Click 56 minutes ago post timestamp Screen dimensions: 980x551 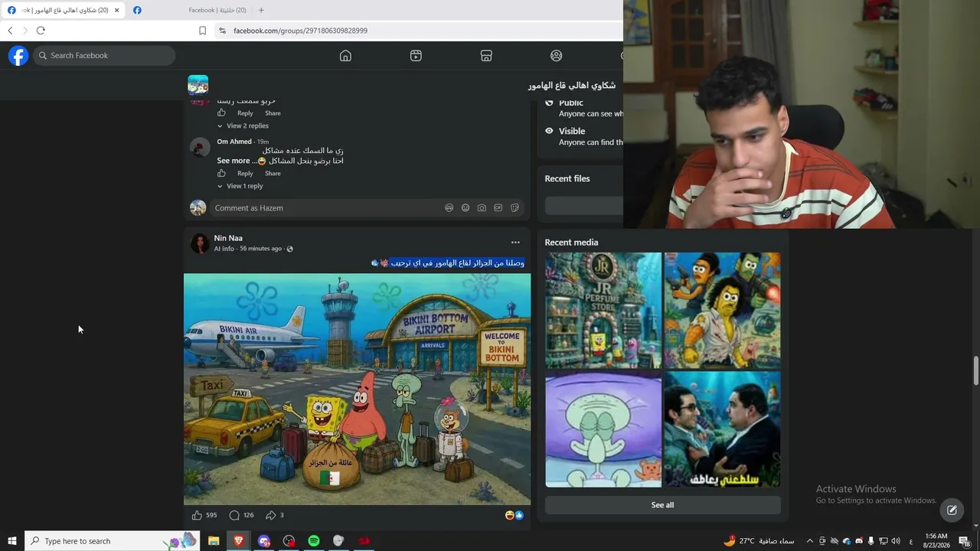click(x=260, y=249)
